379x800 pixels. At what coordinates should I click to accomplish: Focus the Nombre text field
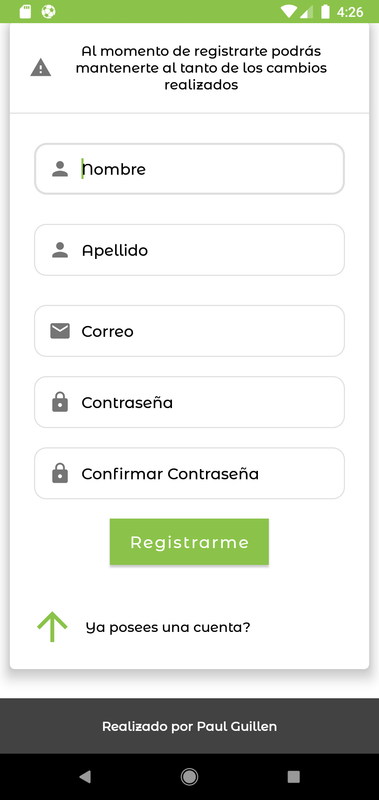[189, 169]
